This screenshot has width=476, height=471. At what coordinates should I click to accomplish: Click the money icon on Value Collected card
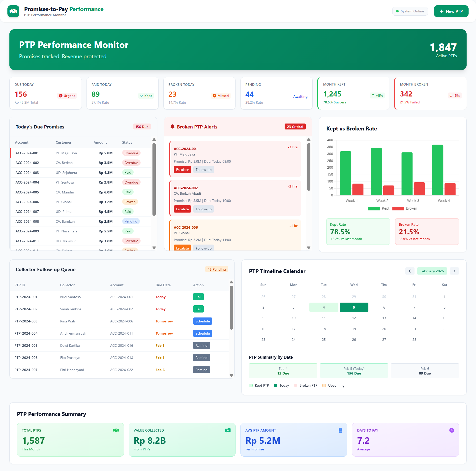(228, 430)
